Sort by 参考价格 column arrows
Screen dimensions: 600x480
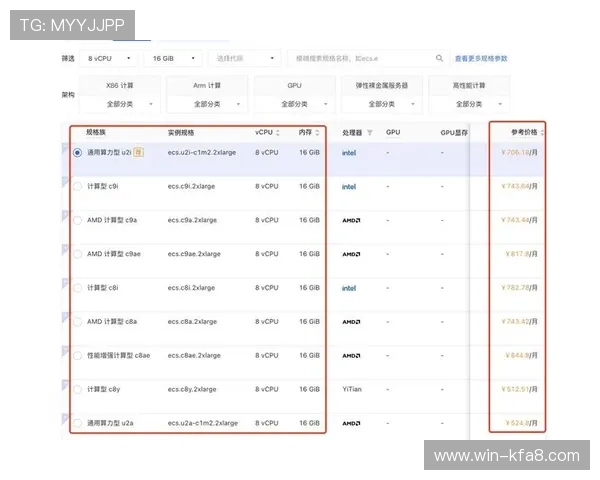coord(542,132)
